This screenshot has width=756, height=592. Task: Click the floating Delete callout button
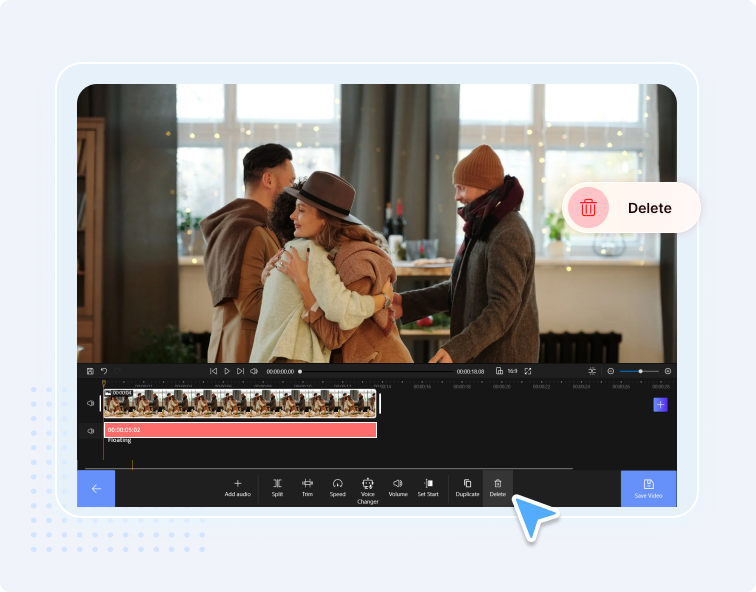click(631, 208)
